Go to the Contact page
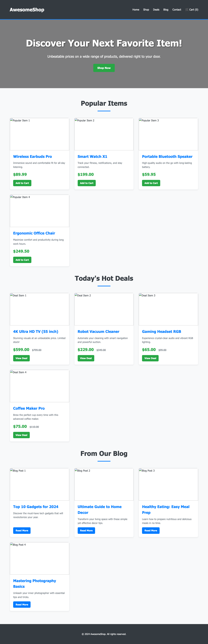Image resolution: width=208 pixels, height=644 pixels. (x=176, y=10)
